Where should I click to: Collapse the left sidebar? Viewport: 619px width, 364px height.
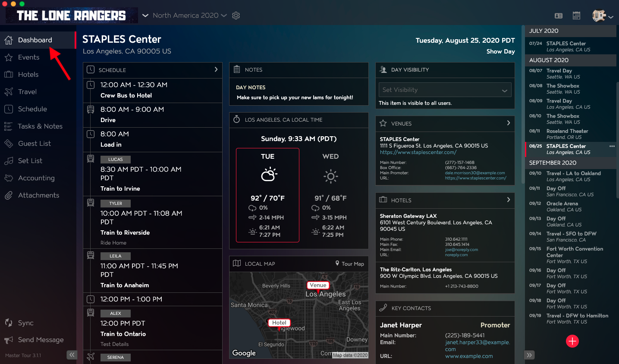72,355
